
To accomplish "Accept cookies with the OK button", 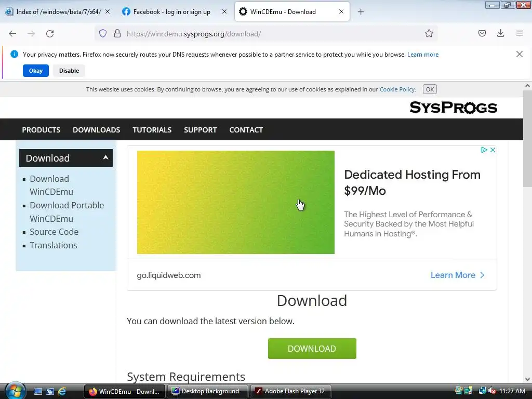I will coord(430,89).
